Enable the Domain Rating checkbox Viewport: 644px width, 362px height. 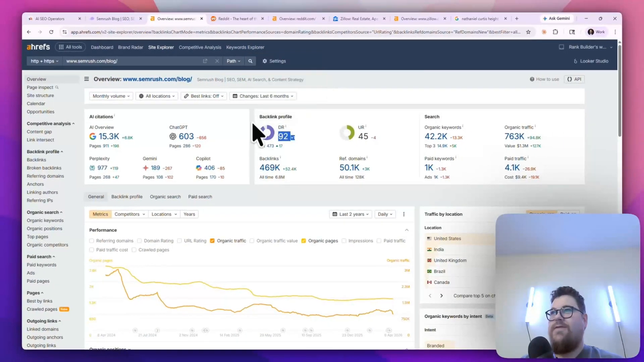pyautogui.click(x=139, y=241)
